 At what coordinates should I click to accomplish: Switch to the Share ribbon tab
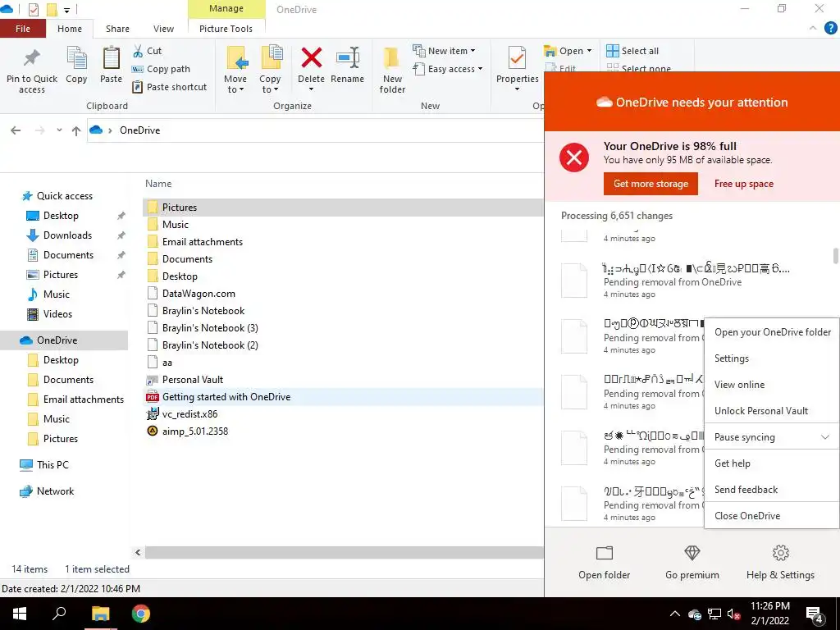coord(117,29)
